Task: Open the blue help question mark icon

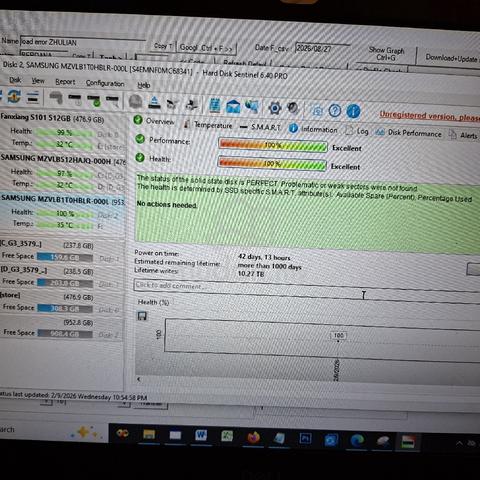Action: [335, 110]
